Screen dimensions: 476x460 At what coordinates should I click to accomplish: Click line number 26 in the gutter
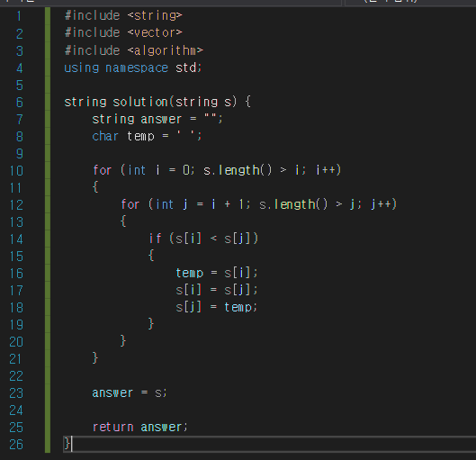coord(16,445)
